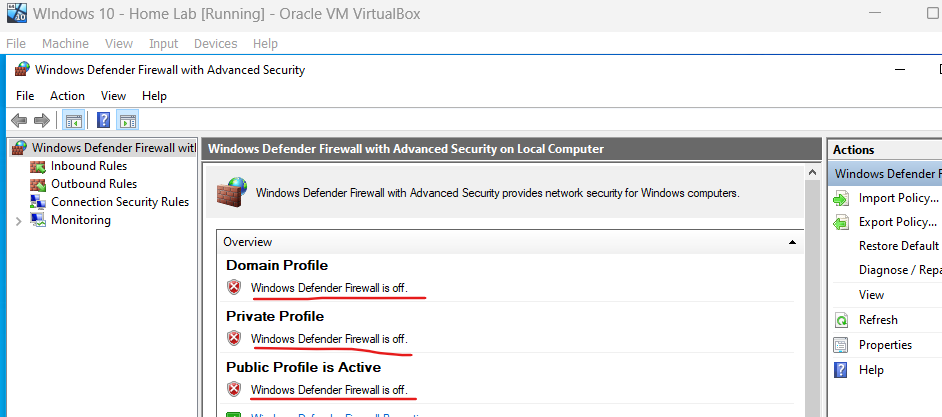Toggle the Show/Hide Action Pane icon
Screen dimensions: 942x417
pos(127,121)
